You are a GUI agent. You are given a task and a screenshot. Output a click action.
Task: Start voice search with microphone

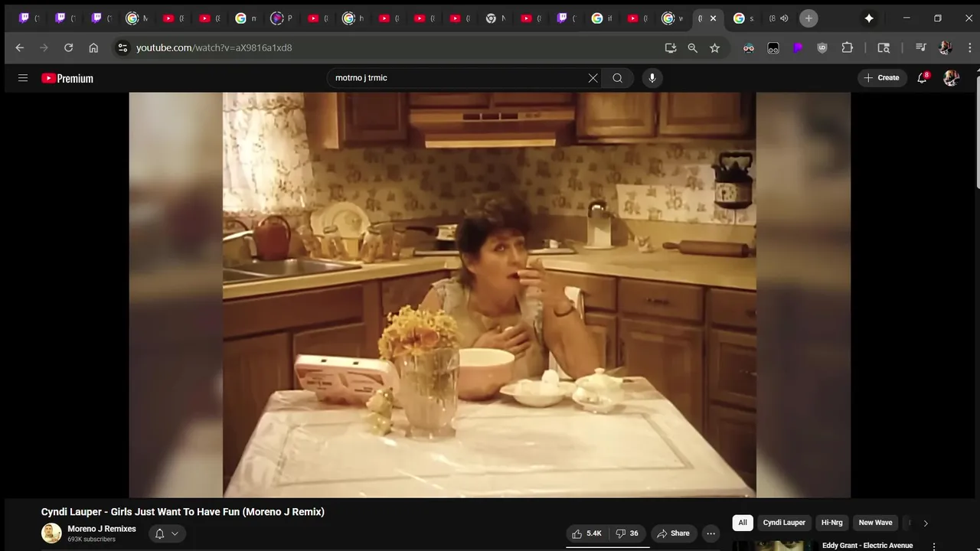[652, 78]
